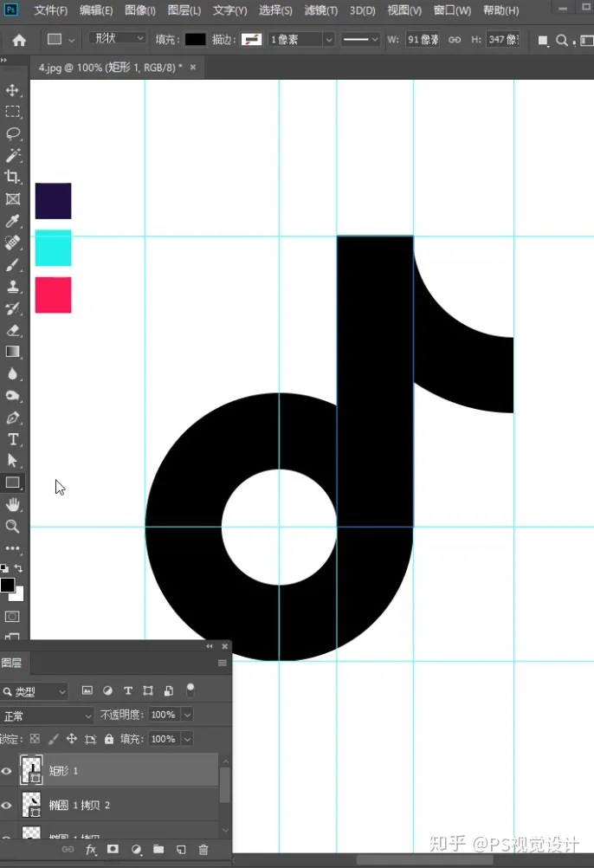Open the 图层(L) menu
The image size is (594, 868).
[x=184, y=10]
